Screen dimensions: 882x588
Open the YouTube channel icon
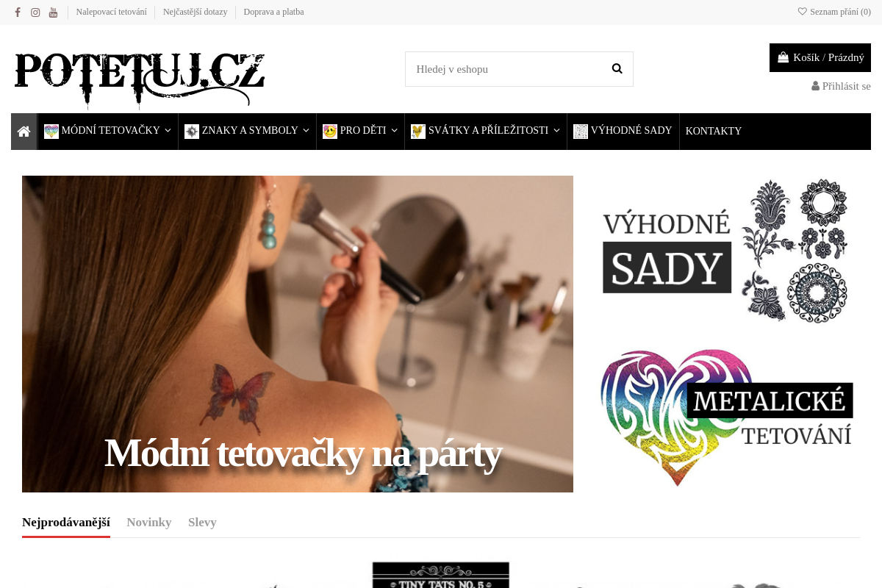(53, 12)
